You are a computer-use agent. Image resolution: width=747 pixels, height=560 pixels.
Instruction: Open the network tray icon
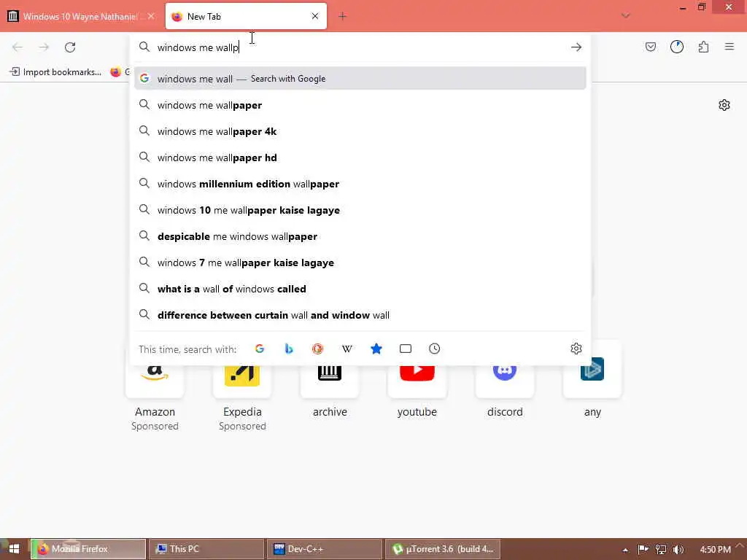[x=661, y=549]
